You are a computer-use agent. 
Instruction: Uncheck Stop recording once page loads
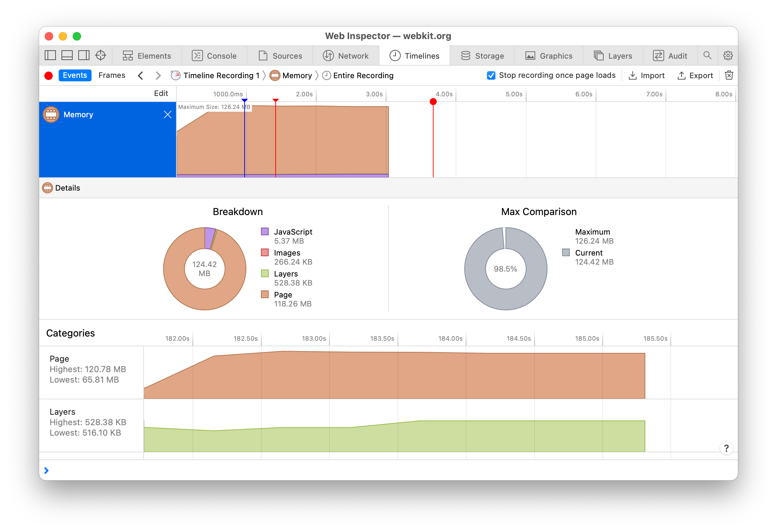click(491, 75)
